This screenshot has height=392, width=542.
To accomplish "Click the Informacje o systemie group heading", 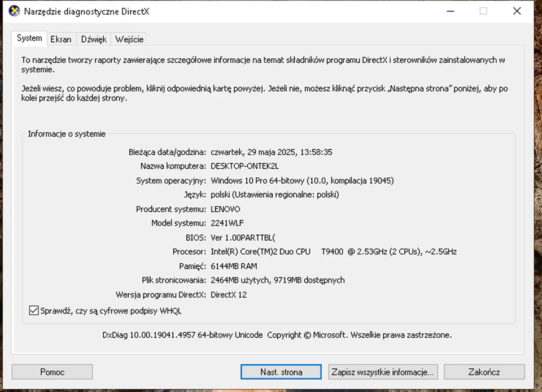I will (67, 134).
